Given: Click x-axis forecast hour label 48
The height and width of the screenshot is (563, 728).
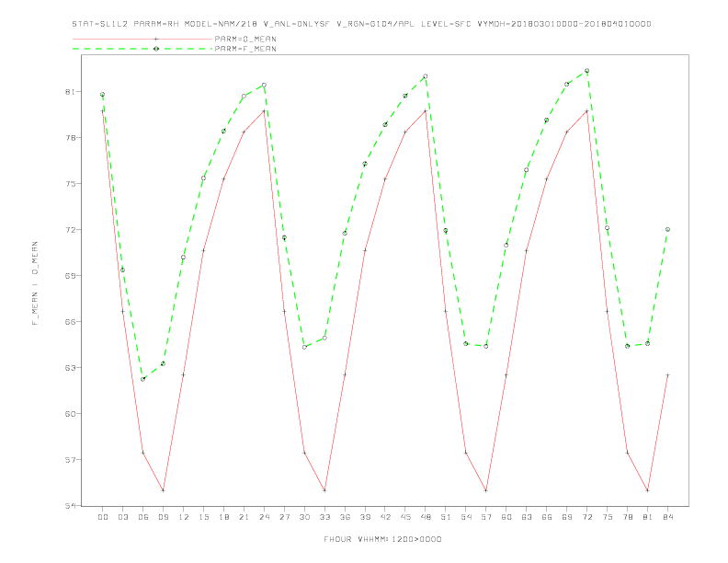Looking at the screenshot, I should (x=426, y=517).
